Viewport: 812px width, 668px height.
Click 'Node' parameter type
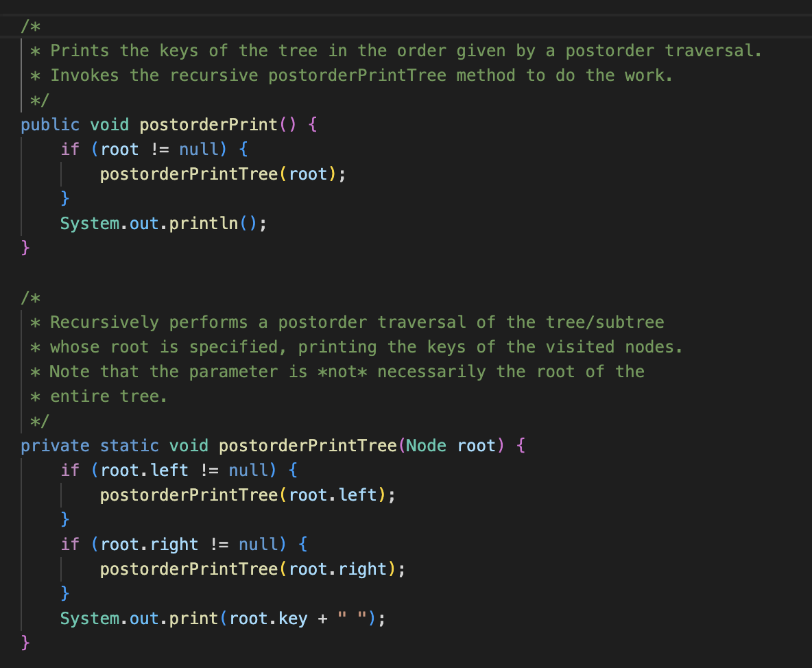[426, 446]
